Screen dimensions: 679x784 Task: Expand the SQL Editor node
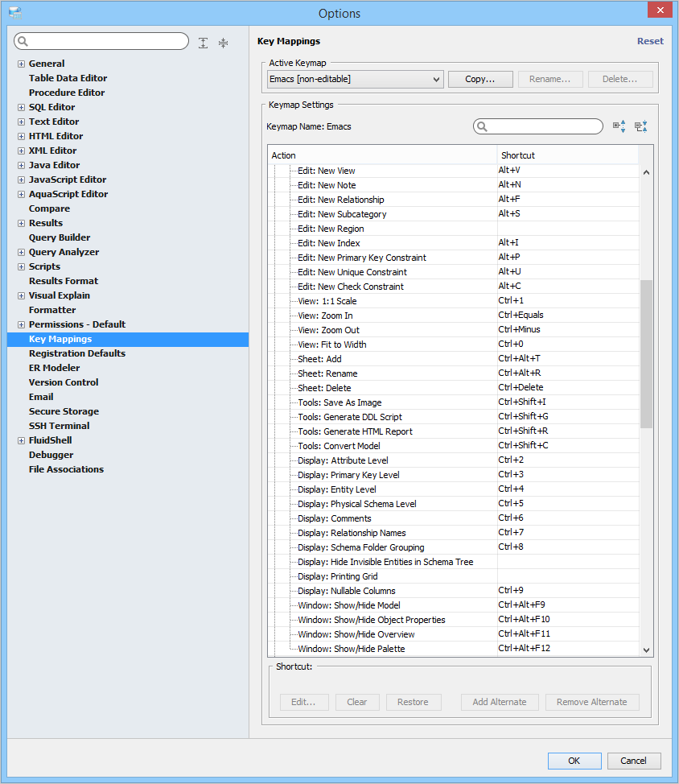pyautogui.click(x=21, y=108)
